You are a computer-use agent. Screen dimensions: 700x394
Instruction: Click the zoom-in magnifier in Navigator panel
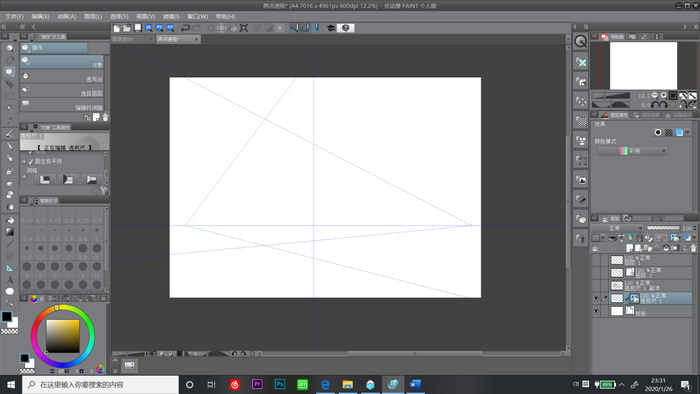(x=664, y=95)
